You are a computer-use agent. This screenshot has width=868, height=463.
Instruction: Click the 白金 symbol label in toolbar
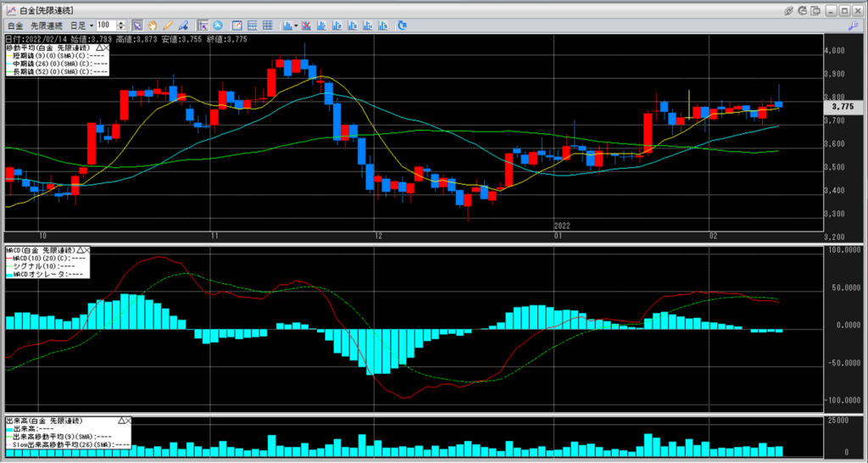tap(15, 25)
